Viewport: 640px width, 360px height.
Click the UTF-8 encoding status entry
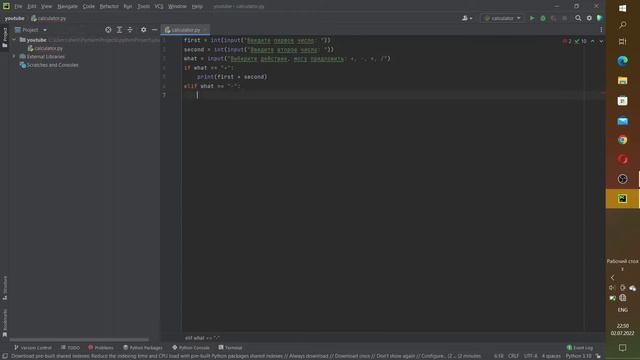pyautogui.click(x=531, y=356)
